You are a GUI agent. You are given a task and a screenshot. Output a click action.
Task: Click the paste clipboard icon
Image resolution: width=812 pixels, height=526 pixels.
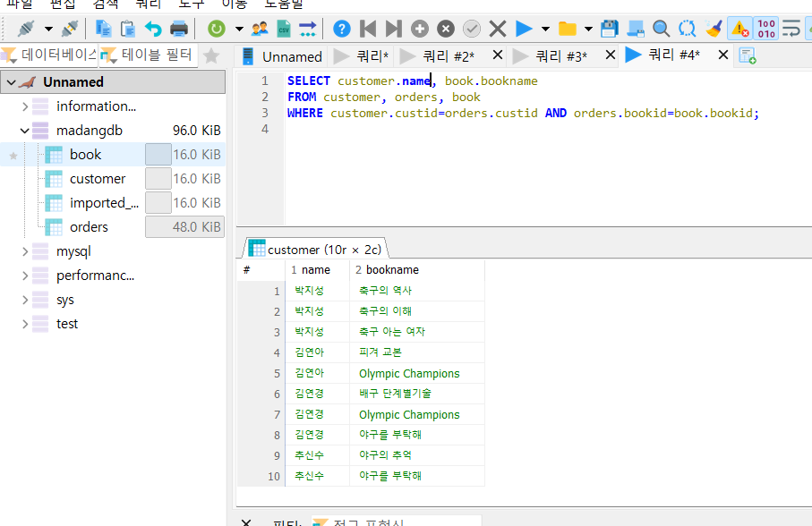[127, 29]
